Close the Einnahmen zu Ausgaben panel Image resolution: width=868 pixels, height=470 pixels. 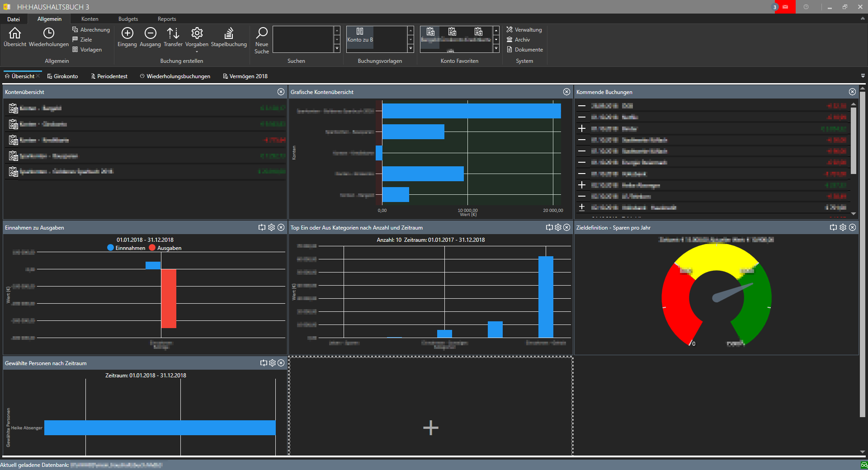click(281, 227)
